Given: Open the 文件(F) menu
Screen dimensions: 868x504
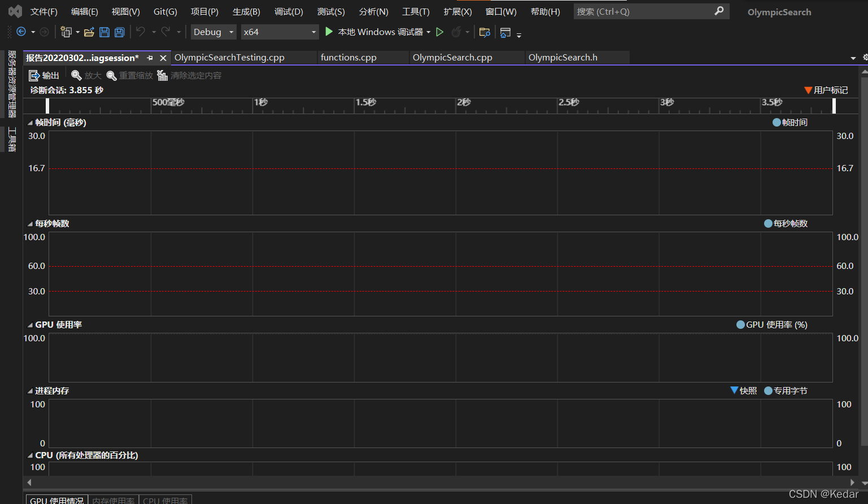Looking at the screenshot, I should (x=44, y=11).
